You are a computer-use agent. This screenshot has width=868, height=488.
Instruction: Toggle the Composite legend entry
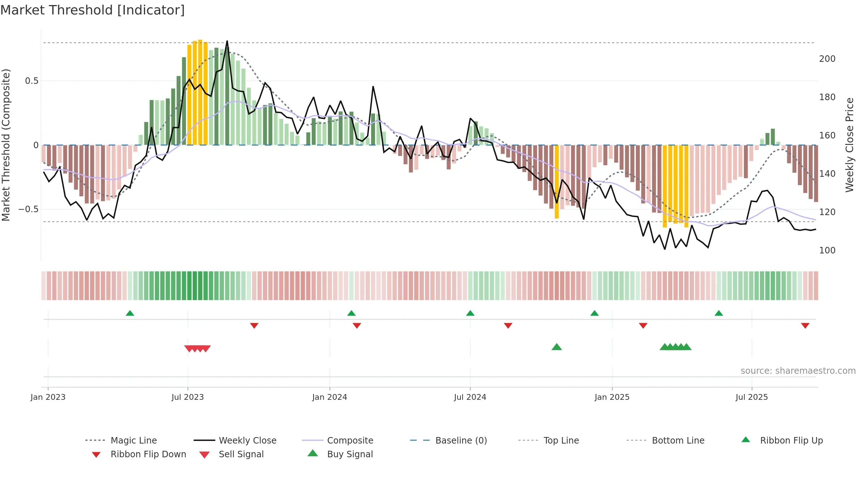337,440
